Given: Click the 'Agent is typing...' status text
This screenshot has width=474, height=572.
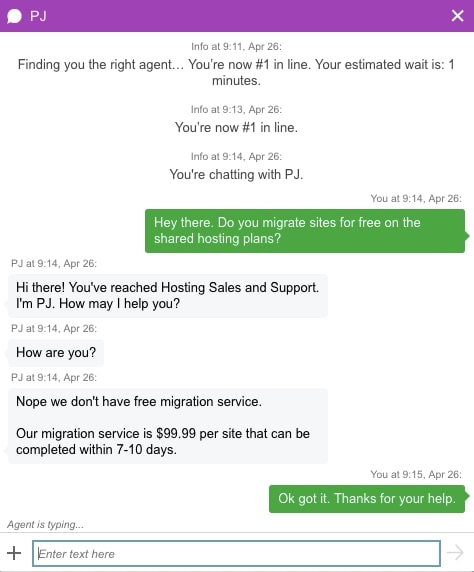Looking at the screenshot, I should tap(45, 525).
